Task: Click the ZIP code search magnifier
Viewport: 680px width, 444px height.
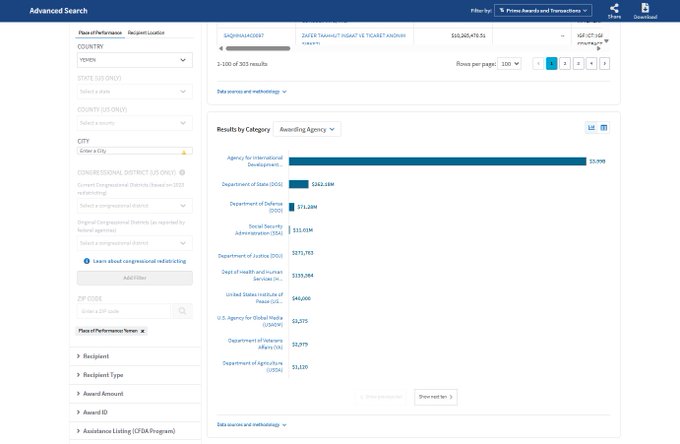Action: (182, 312)
